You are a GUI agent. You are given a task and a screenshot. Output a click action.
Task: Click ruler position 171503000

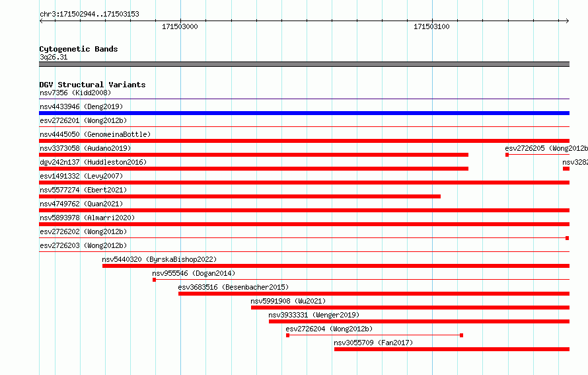pyautogui.click(x=180, y=26)
